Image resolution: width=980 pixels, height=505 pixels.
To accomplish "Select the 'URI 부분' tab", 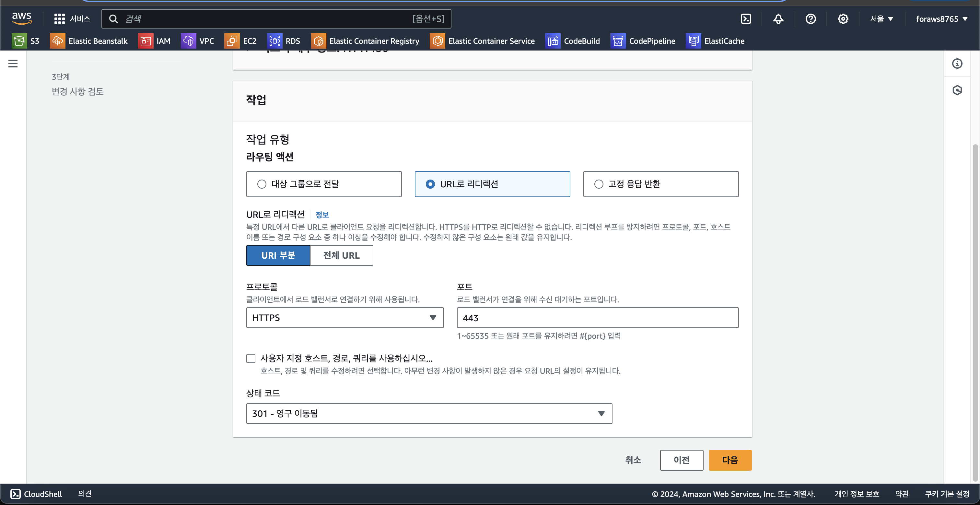I will click(x=278, y=255).
